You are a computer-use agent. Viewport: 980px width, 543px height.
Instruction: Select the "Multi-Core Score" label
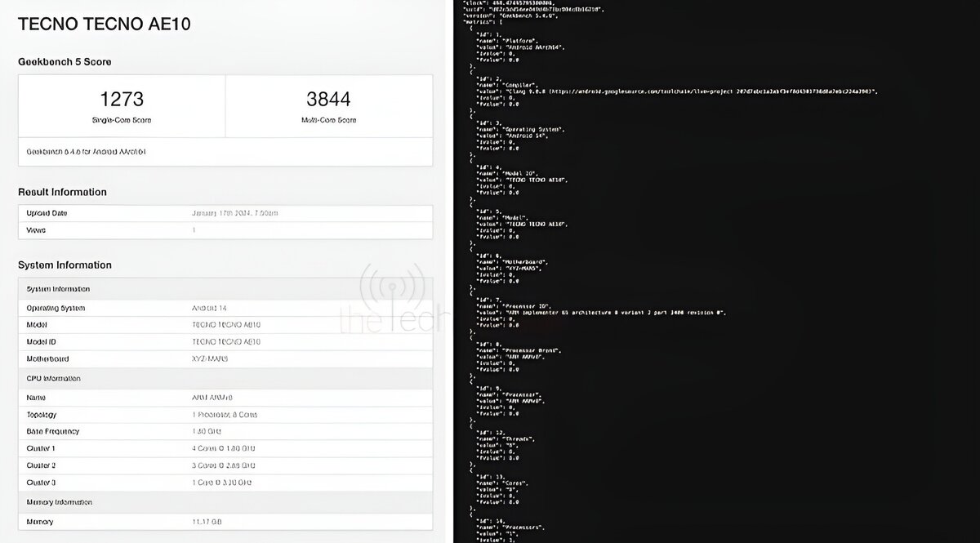pyautogui.click(x=328, y=120)
